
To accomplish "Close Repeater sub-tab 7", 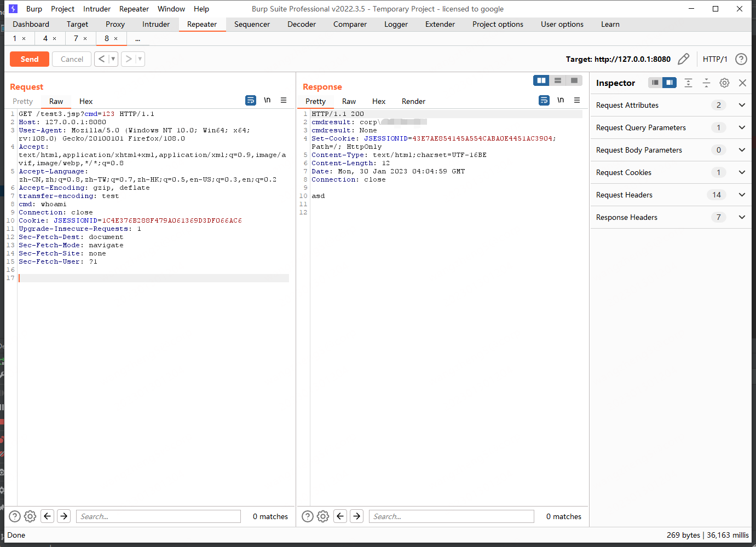I will (85, 39).
